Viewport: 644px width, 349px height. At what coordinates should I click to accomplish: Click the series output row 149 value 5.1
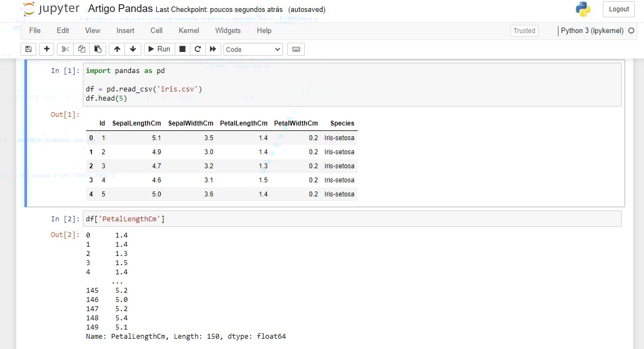tap(121, 327)
